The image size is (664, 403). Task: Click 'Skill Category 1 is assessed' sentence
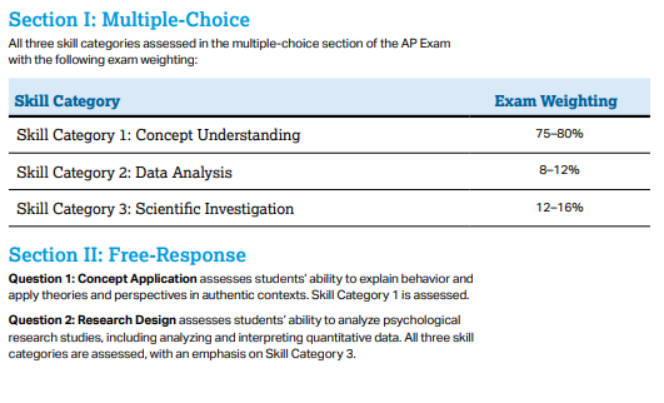[x=390, y=295]
